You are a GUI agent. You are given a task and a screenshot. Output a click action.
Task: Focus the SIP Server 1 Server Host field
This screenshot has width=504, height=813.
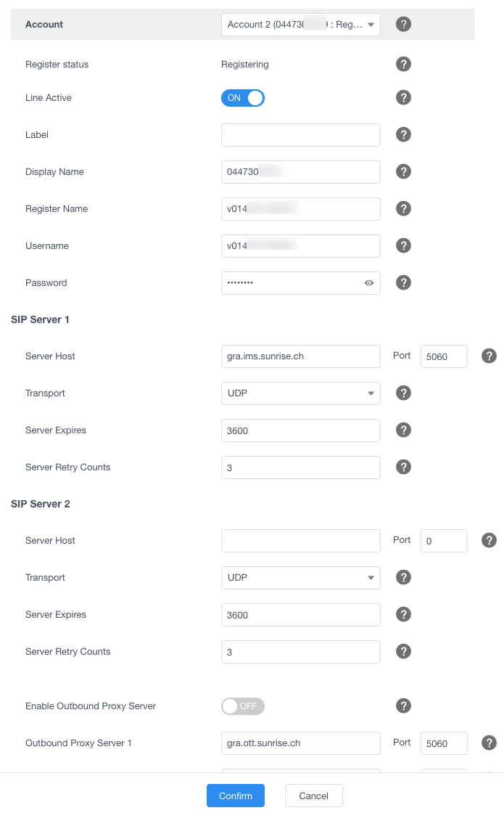click(x=300, y=356)
